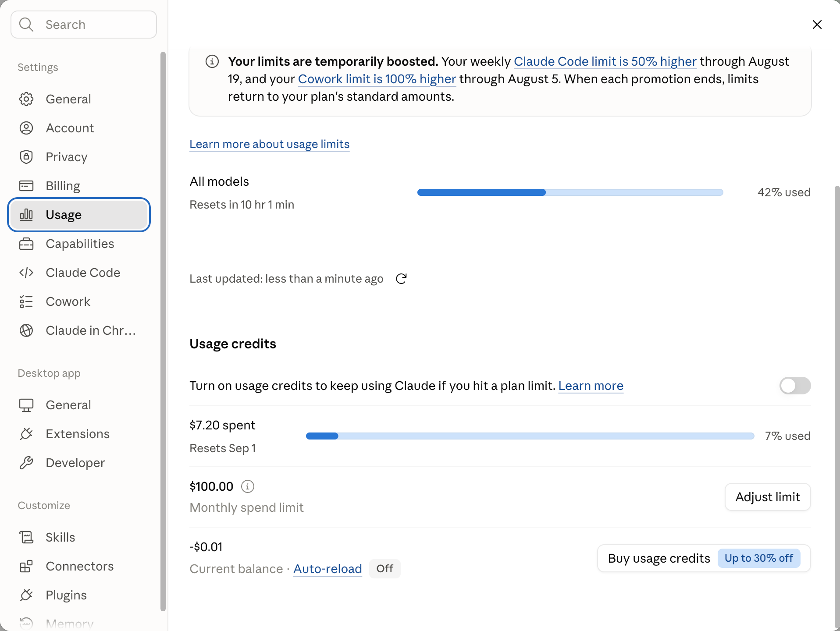Click the 'All models' label
840x631 pixels.
click(x=219, y=181)
